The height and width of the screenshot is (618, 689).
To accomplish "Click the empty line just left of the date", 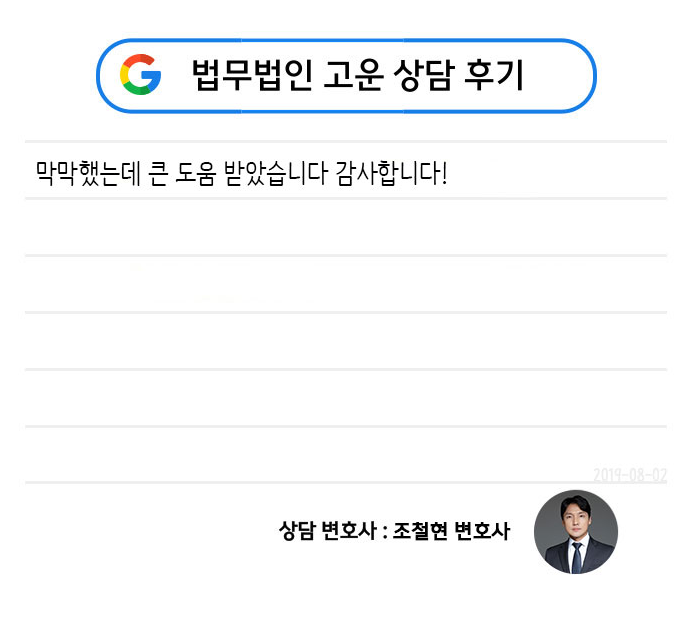I will point(300,457).
